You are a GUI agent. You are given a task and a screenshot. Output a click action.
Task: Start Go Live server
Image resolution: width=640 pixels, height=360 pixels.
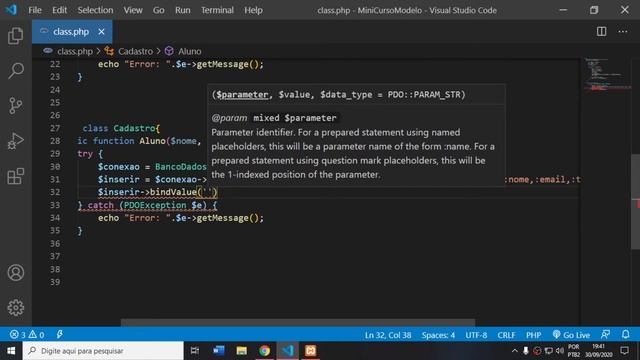tap(571, 335)
